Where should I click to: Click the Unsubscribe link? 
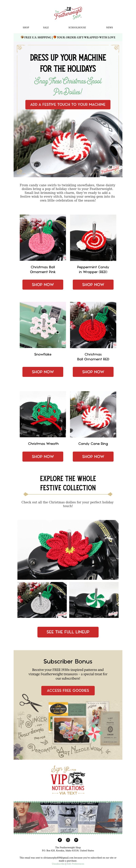[58, 864]
